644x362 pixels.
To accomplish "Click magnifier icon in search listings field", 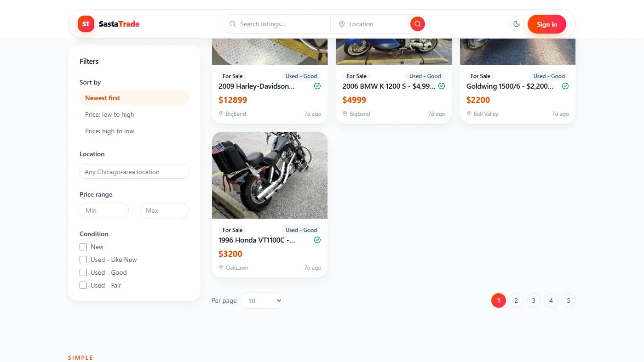I will (233, 24).
